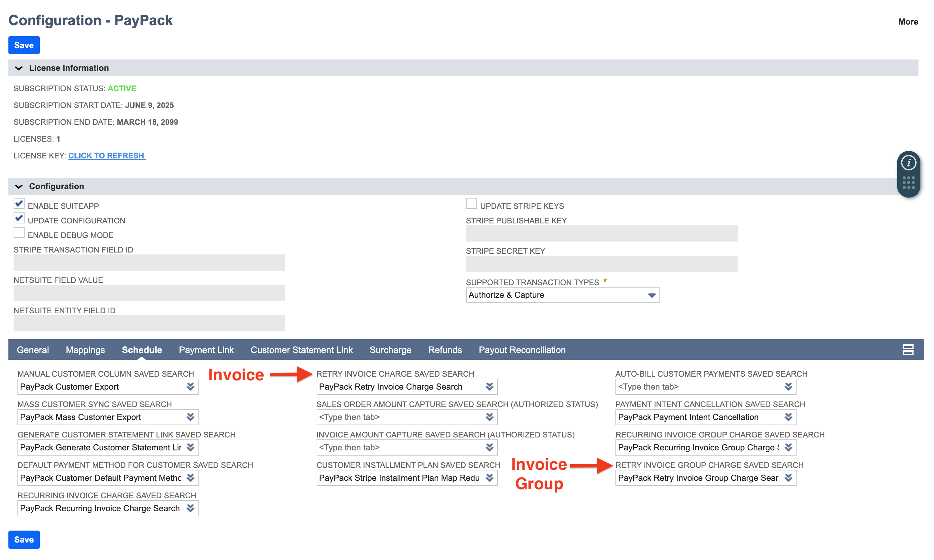Viewport: 934px width, 560px height.
Task: Click the Stripe Transaction Field ID field
Action: pos(149,263)
